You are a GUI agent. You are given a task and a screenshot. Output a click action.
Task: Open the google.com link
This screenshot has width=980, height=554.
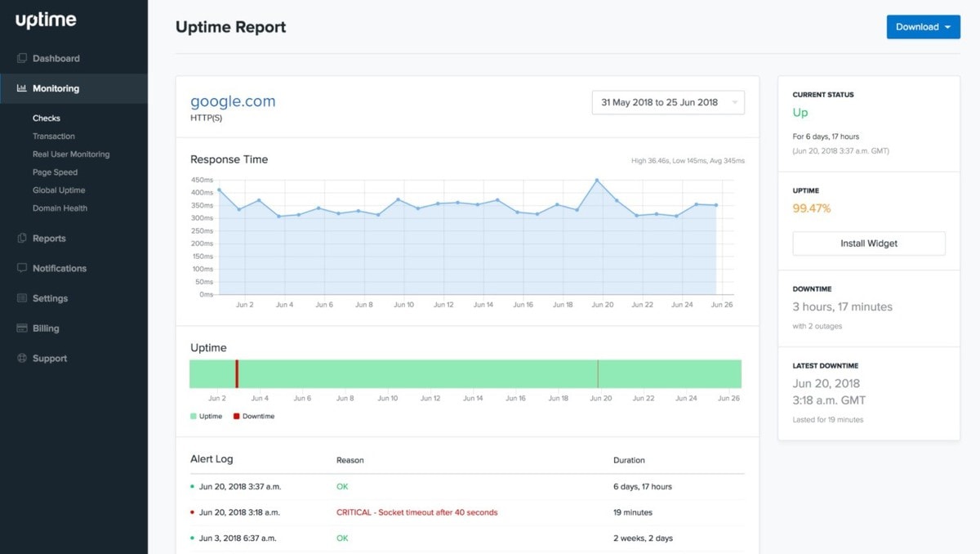coord(233,101)
